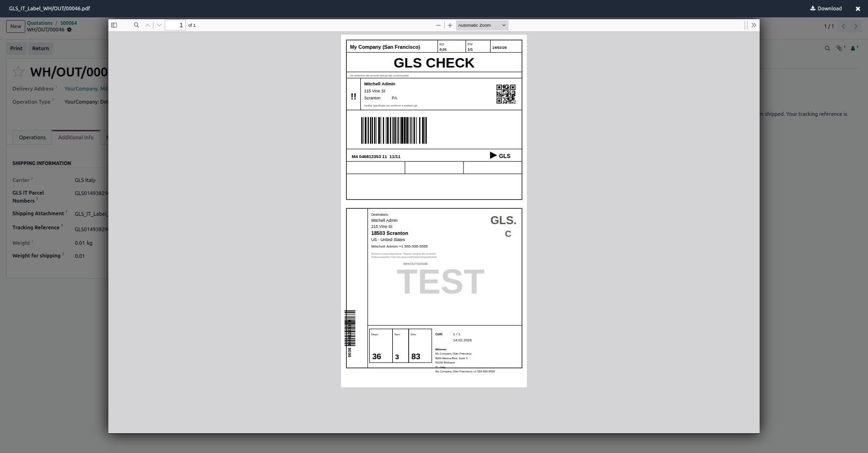Click the PDF filename in the header

click(50, 8)
